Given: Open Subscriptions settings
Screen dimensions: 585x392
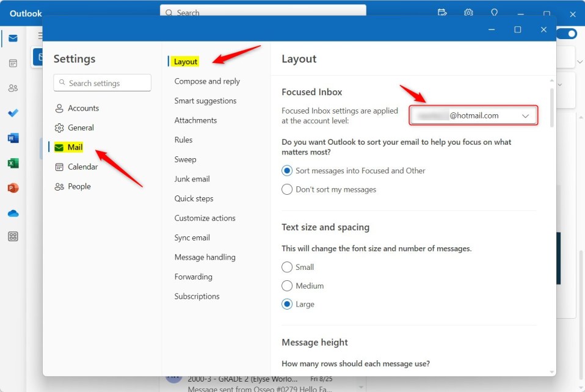Looking at the screenshot, I should coord(197,297).
